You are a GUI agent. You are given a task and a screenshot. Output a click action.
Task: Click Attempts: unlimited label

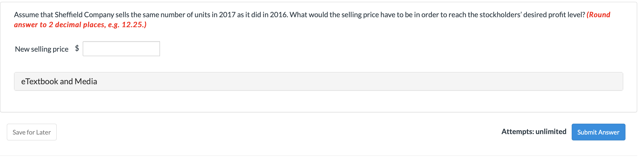[534, 131]
